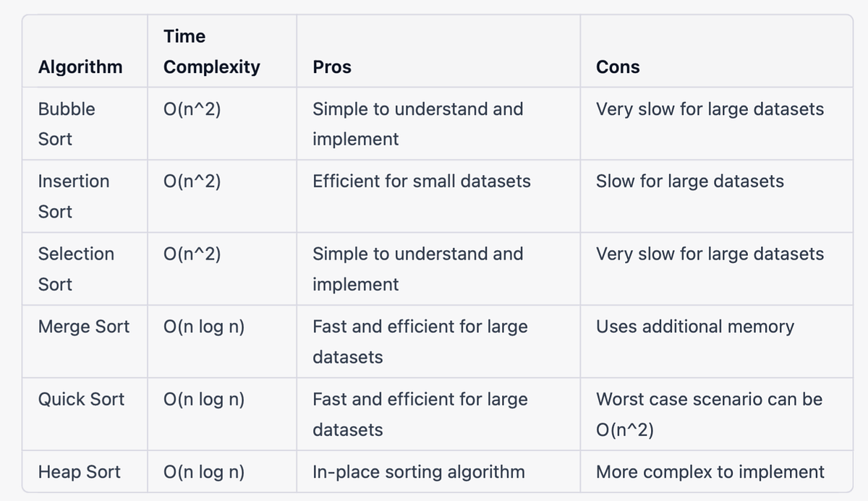Click Heap Sort's O(n log n) cell
Screen dimensions: 868x501
[222, 471]
